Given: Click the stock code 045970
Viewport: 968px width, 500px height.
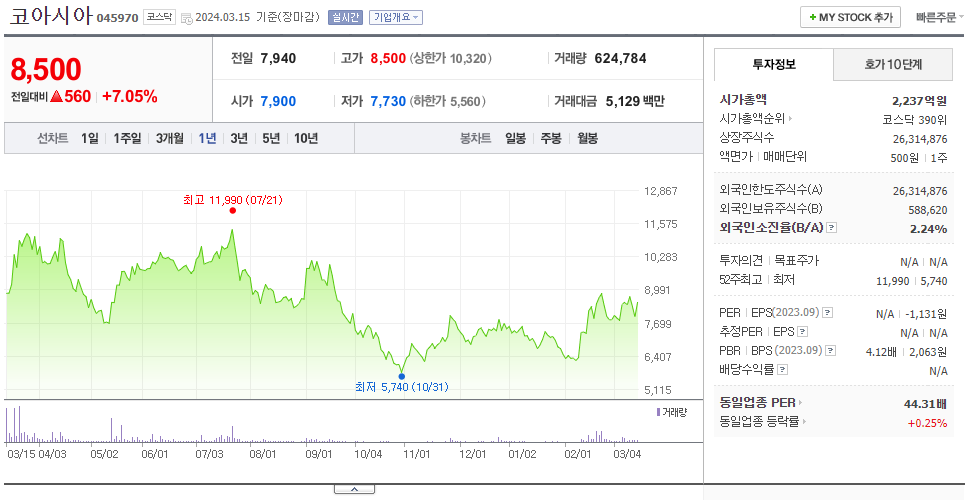Looking at the screenshot, I should coord(117,18).
